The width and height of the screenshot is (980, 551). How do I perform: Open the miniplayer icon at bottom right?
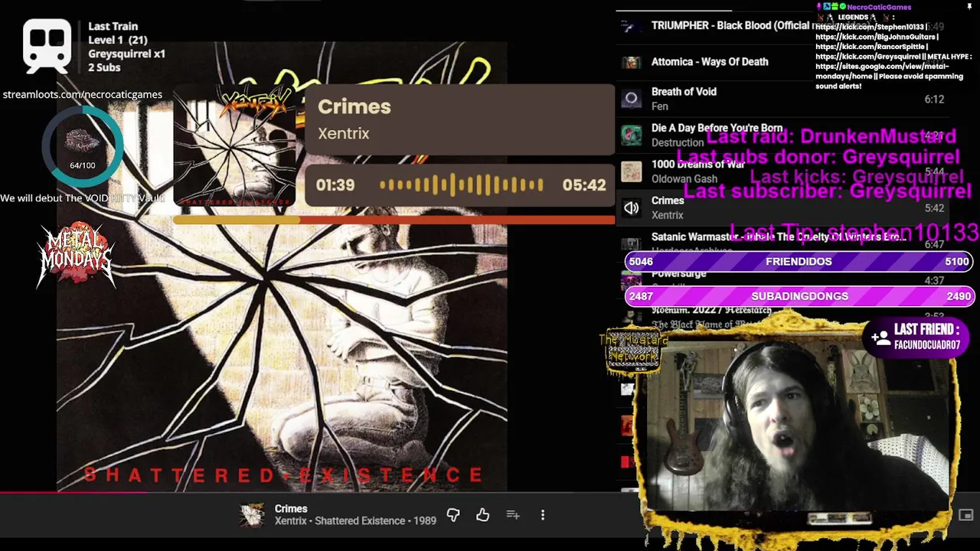pos(965,515)
